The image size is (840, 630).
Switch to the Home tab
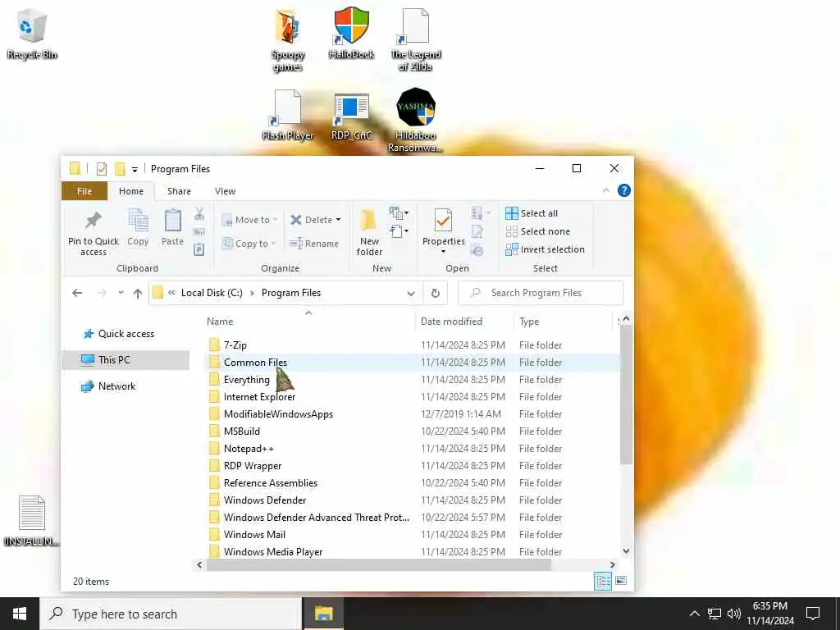tap(130, 191)
